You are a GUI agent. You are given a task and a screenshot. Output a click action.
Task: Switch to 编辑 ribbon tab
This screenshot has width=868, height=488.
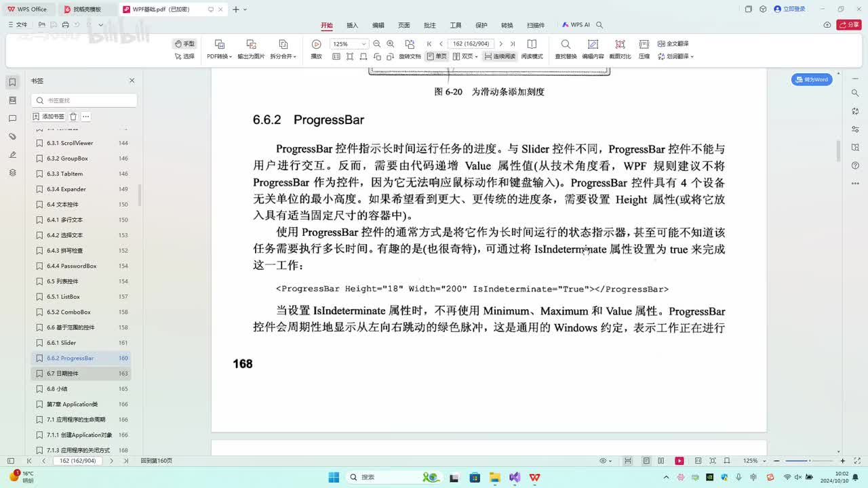(x=378, y=25)
